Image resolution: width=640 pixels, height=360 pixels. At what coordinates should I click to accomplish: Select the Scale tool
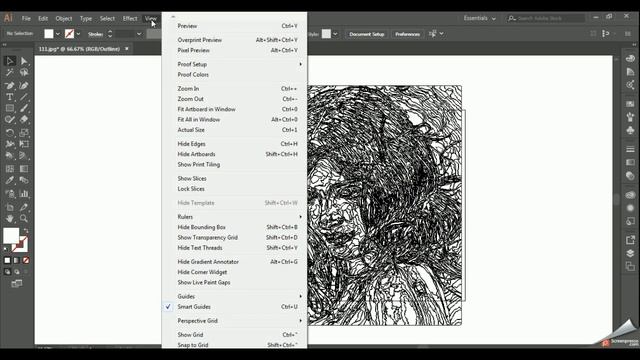pyautogui.click(x=24, y=132)
